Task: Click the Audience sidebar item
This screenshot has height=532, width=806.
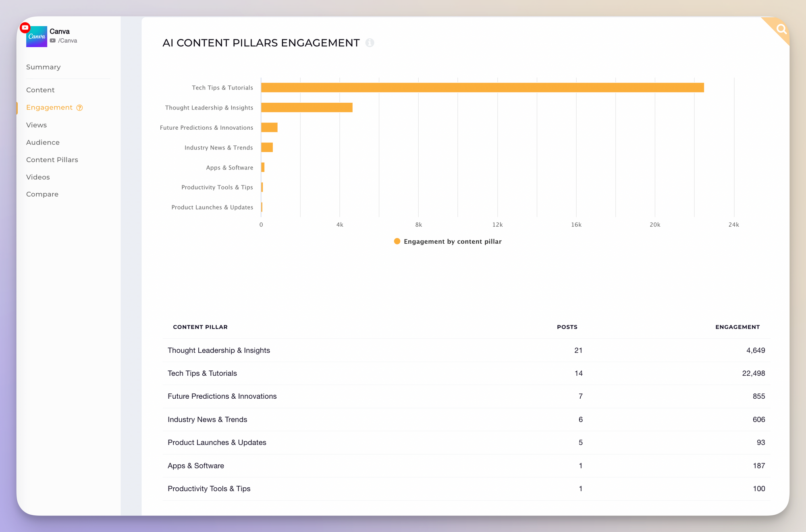Action: pyautogui.click(x=43, y=143)
